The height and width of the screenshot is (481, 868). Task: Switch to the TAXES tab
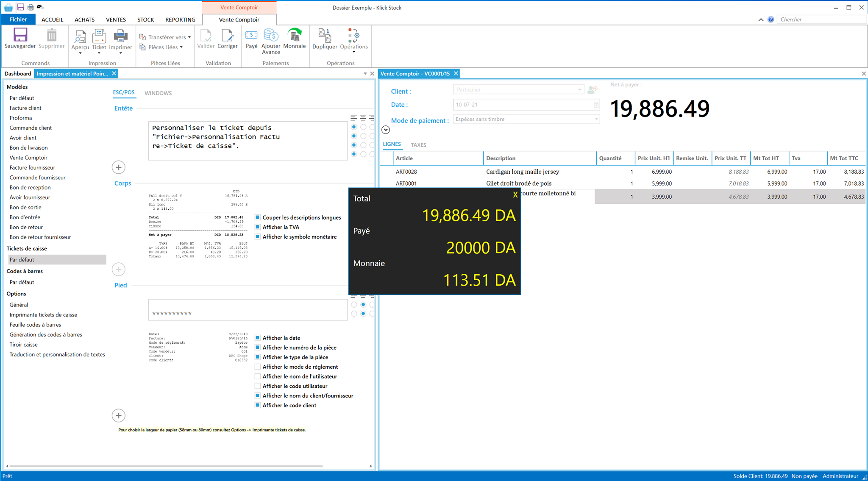coord(418,145)
